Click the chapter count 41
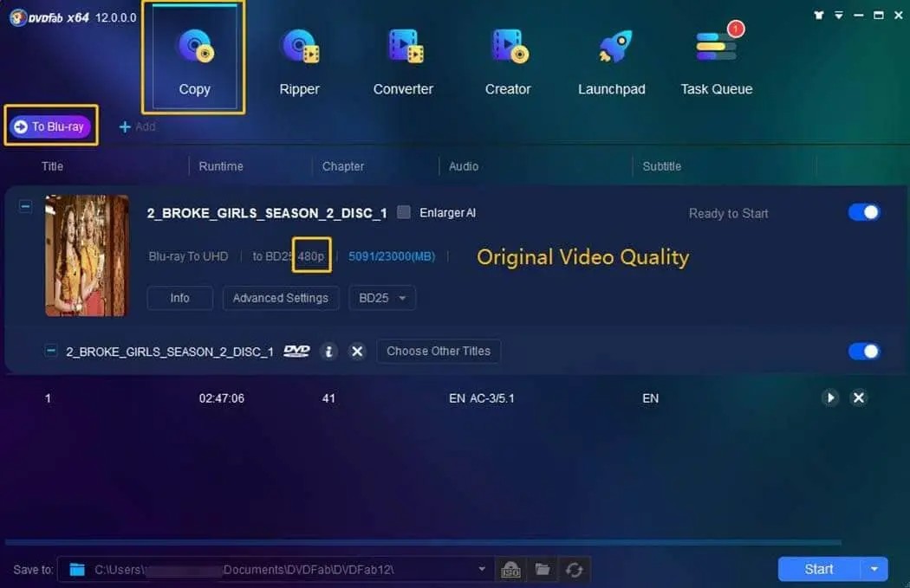The image size is (910, 588). 328,398
